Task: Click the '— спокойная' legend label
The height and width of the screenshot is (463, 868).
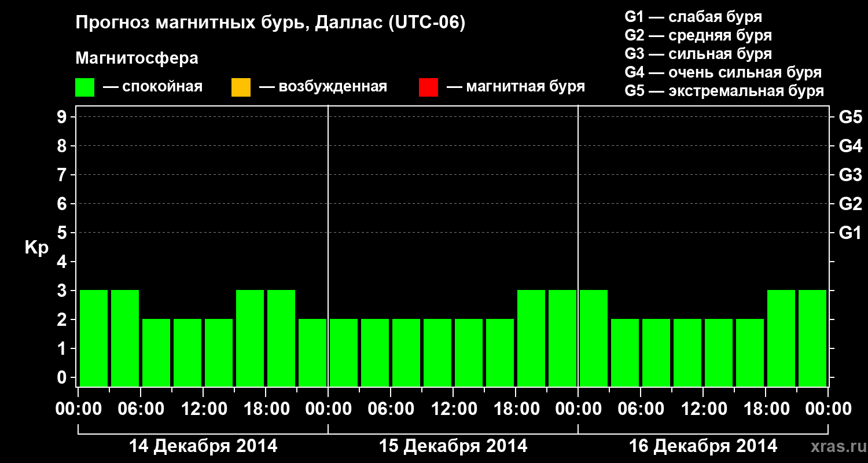Action: click(153, 87)
